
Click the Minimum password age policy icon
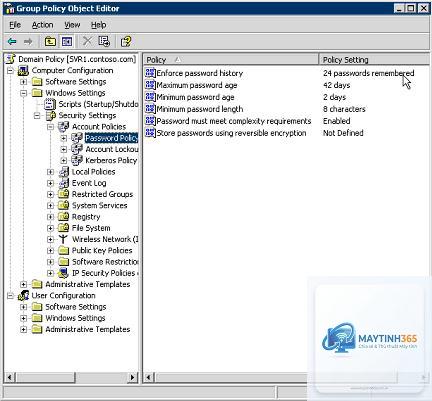[x=150, y=97]
